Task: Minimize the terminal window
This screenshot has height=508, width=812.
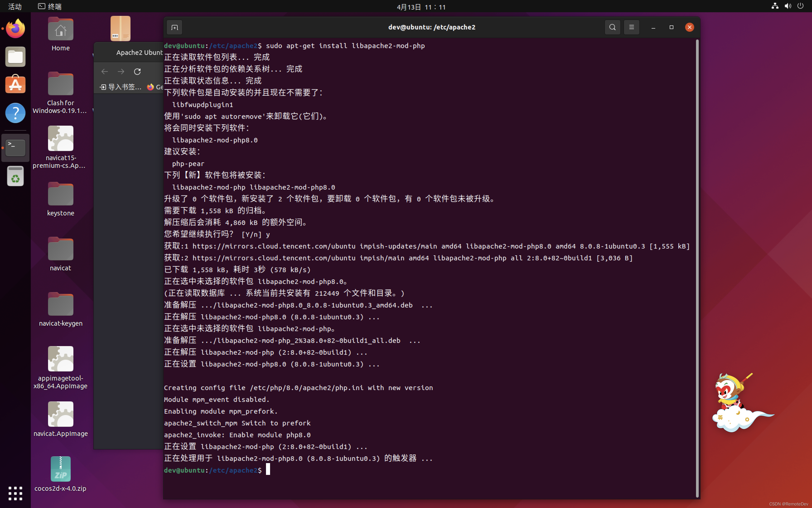Action: coord(653,27)
